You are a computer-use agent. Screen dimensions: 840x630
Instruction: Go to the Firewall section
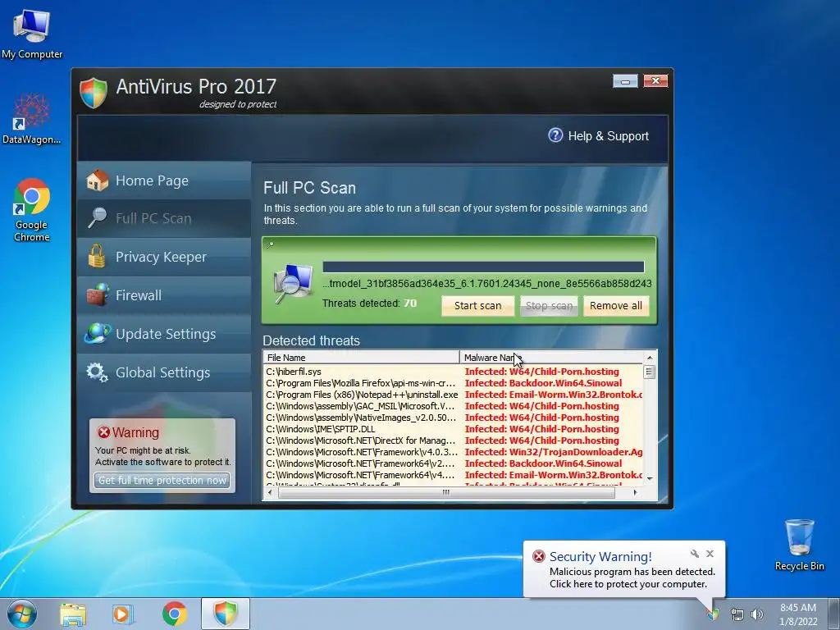[x=164, y=295]
